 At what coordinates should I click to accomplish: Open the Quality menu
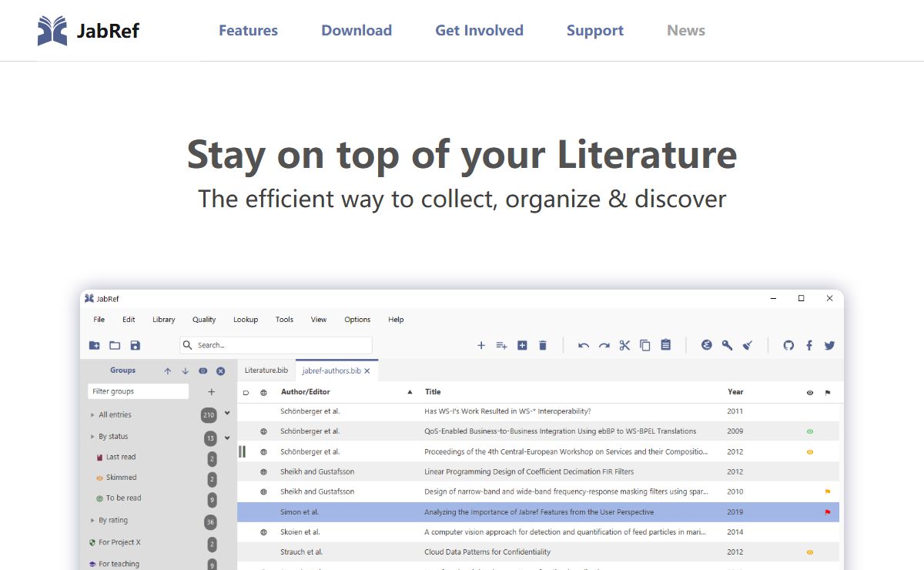coord(204,320)
